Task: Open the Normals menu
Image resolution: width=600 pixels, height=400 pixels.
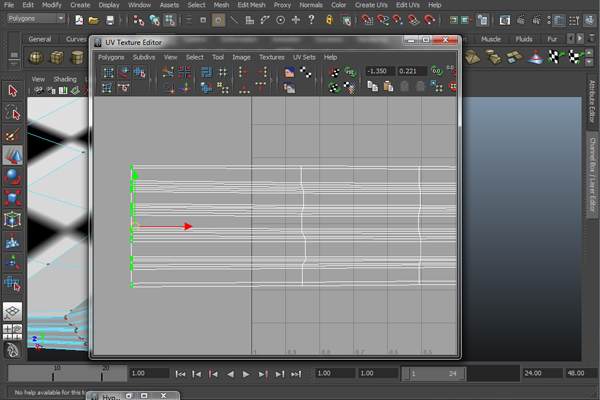Action: click(x=311, y=5)
